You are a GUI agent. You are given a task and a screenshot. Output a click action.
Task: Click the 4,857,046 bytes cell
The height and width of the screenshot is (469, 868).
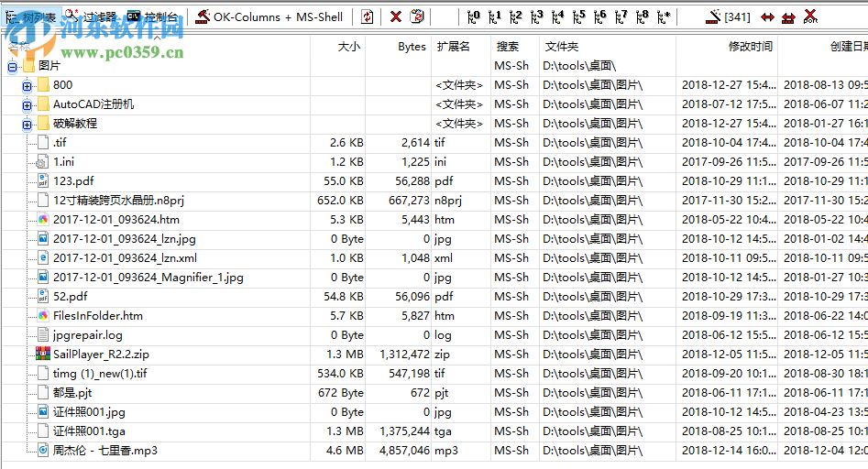pyautogui.click(x=404, y=450)
